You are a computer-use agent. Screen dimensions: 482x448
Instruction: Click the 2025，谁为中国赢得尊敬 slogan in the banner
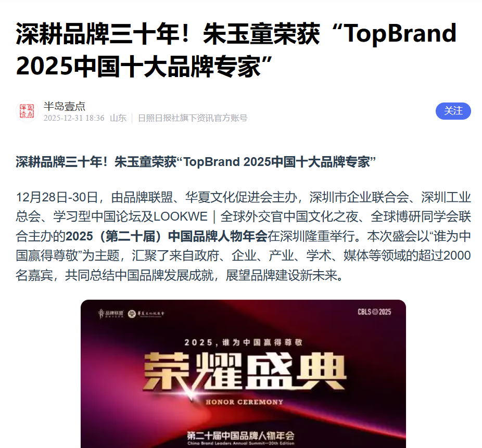(x=244, y=342)
